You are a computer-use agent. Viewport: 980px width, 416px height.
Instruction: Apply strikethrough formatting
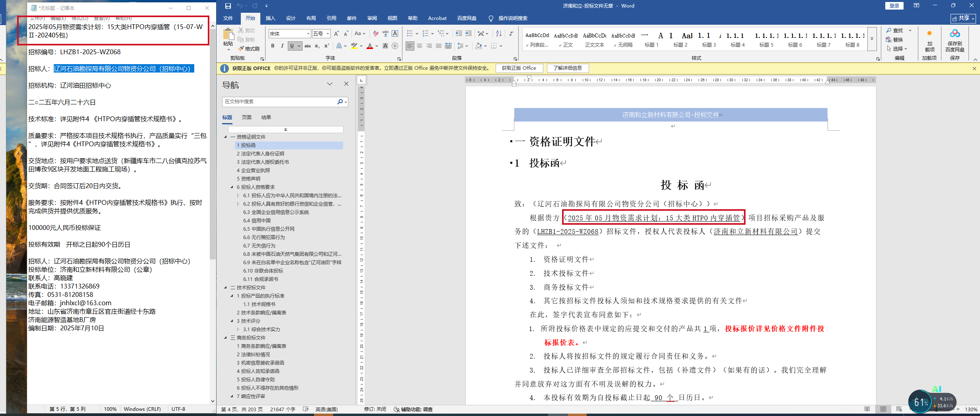point(308,46)
